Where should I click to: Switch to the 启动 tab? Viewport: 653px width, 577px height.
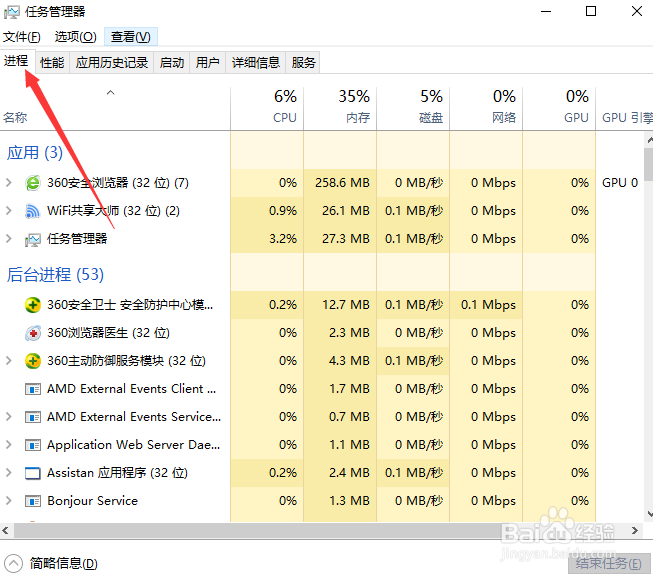[x=172, y=63]
